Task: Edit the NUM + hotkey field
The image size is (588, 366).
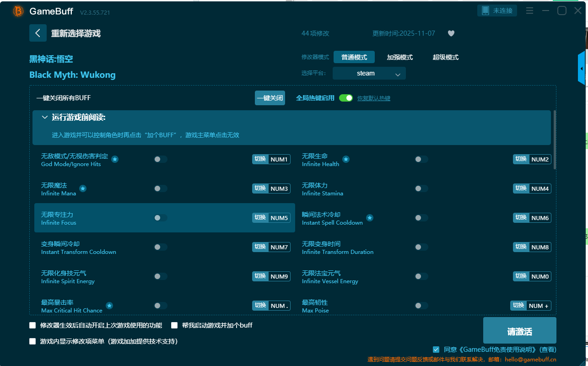Action: (539, 306)
